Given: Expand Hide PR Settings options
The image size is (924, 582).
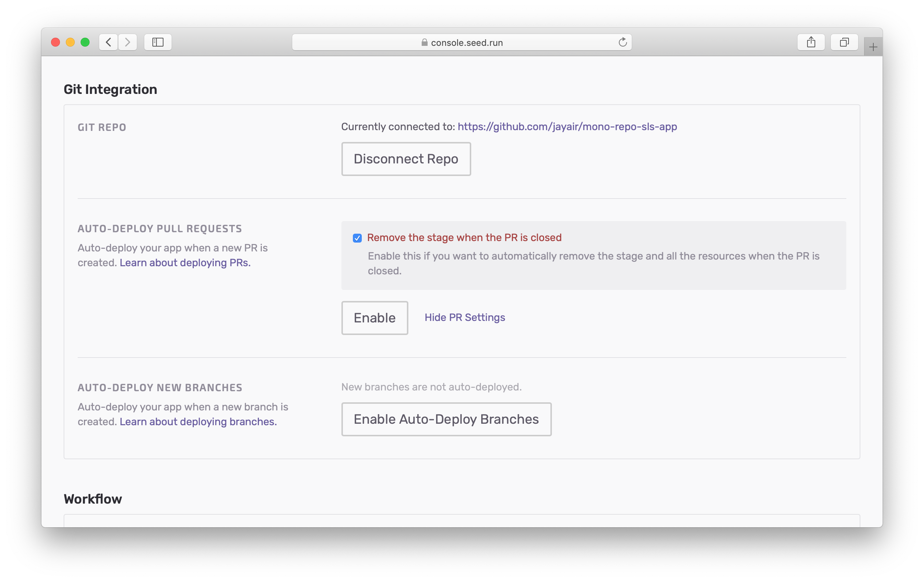Looking at the screenshot, I should [x=465, y=317].
